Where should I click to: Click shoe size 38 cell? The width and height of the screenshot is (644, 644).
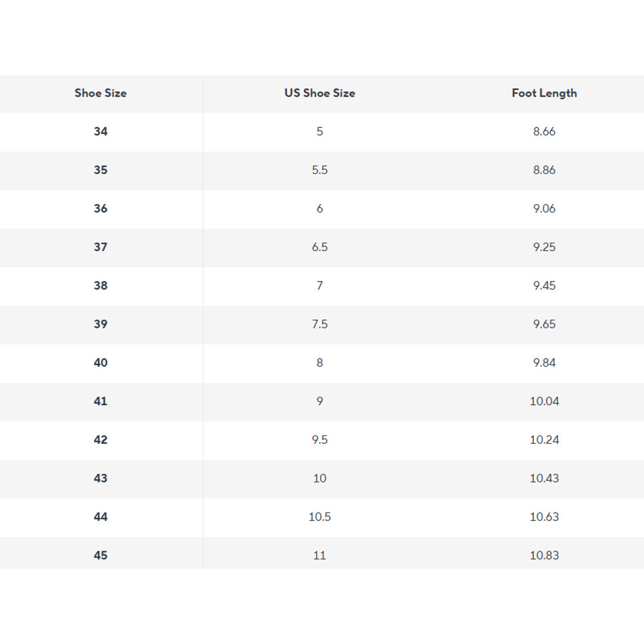point(100,285)
